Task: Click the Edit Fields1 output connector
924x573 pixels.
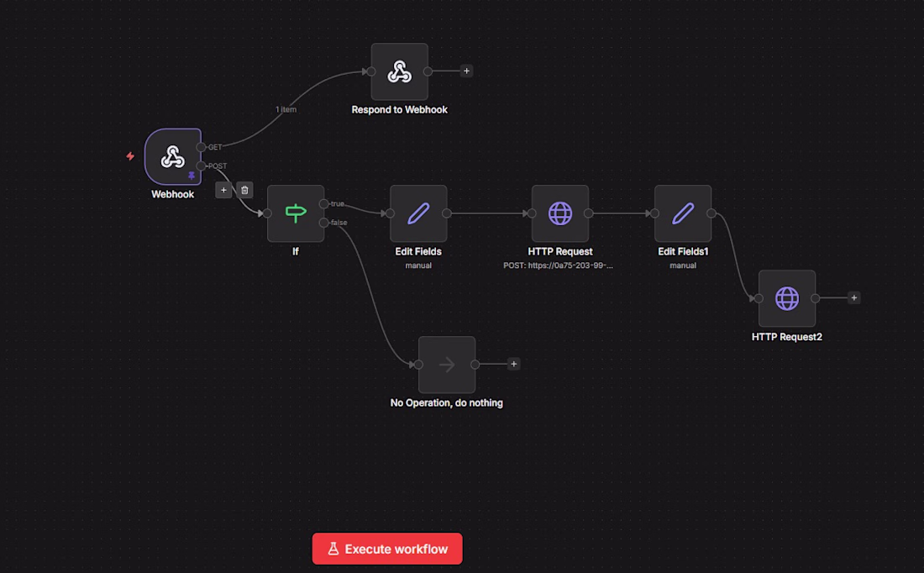Action: click(711, 213)
